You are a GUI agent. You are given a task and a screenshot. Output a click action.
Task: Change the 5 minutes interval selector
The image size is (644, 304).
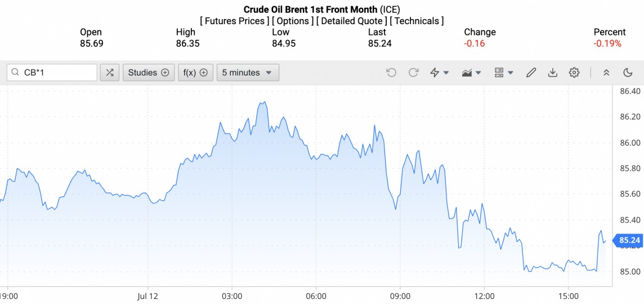click(248, 73)
